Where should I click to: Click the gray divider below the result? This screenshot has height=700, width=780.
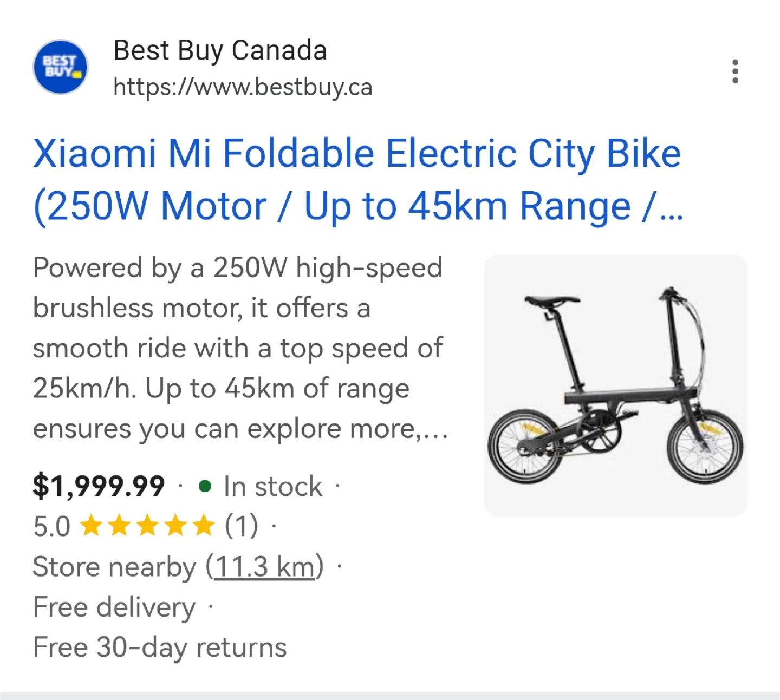point(390,695)
